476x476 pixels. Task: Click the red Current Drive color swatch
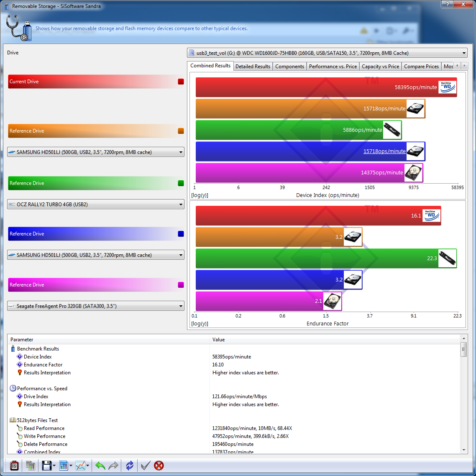(181, 82)
